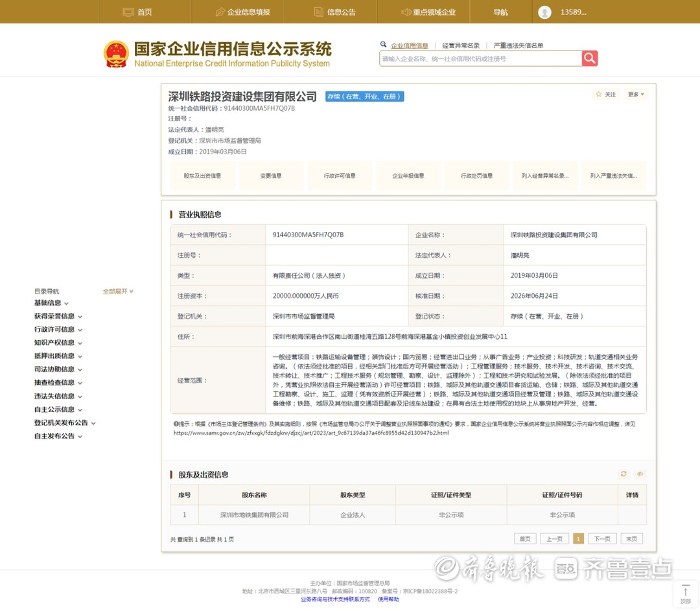
Task: Open the 企业信息填报 menu item
Action: (242, 12)
